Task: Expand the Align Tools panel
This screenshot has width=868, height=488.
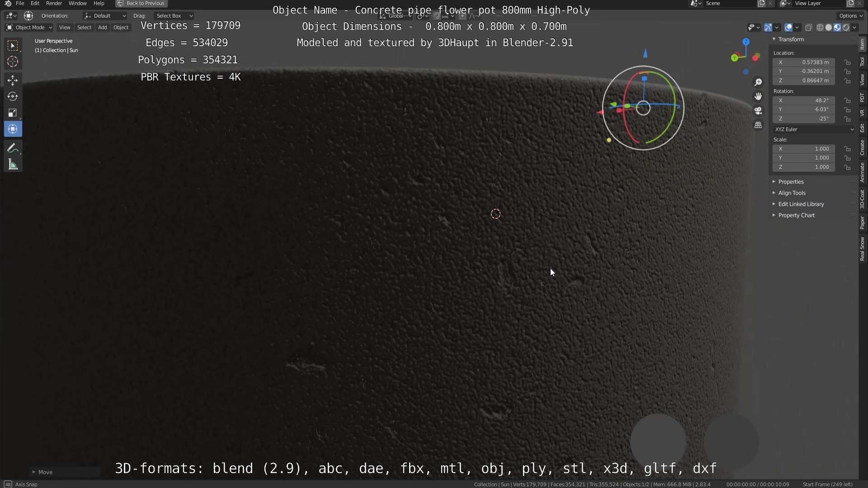Action: click(x=792, y=193)
